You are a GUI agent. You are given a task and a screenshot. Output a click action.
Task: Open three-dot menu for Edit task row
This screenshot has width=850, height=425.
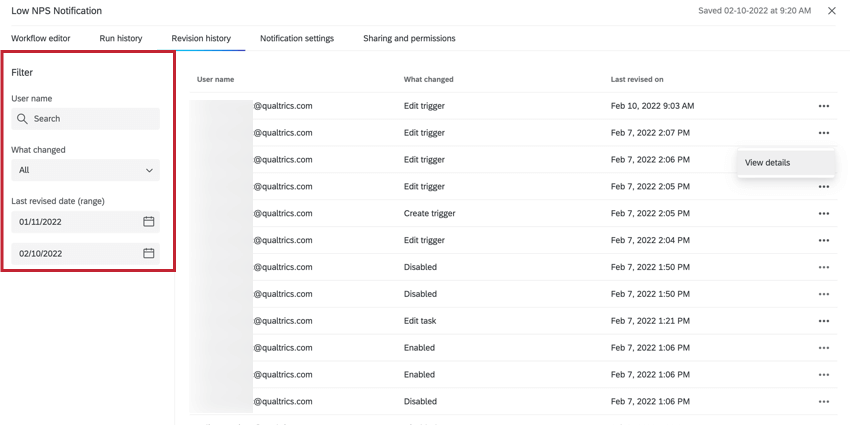pos(823,321)
